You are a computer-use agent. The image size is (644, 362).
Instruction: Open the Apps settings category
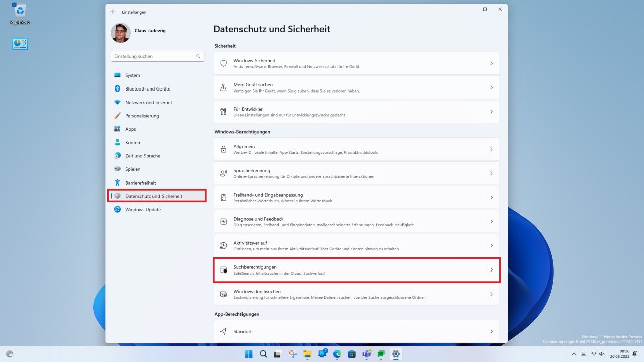(x=157, y=129)
